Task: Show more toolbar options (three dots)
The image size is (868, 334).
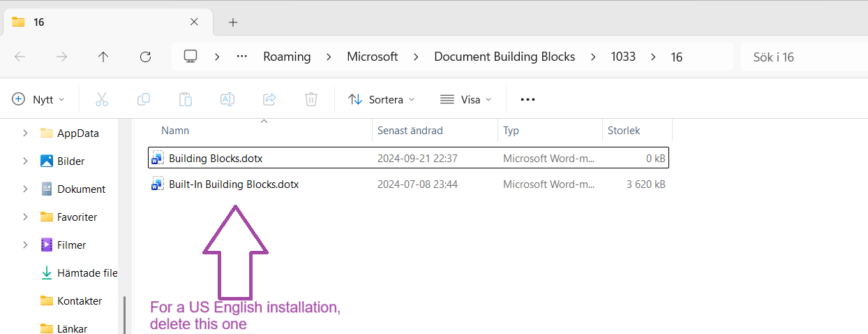Action: click(x=527, y=99)
